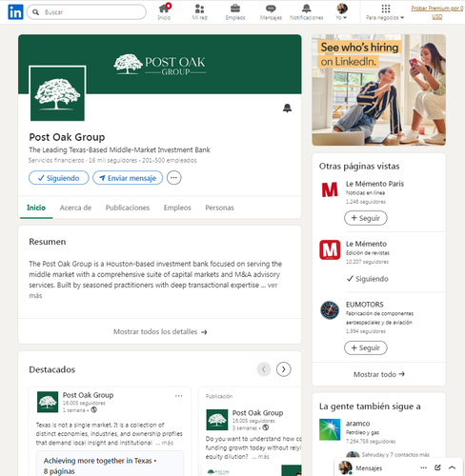This screenshot has height=476, width=465.
Task: Click Mostrar todo in Otras páginas vistas
Action: [x=378, y=374]
